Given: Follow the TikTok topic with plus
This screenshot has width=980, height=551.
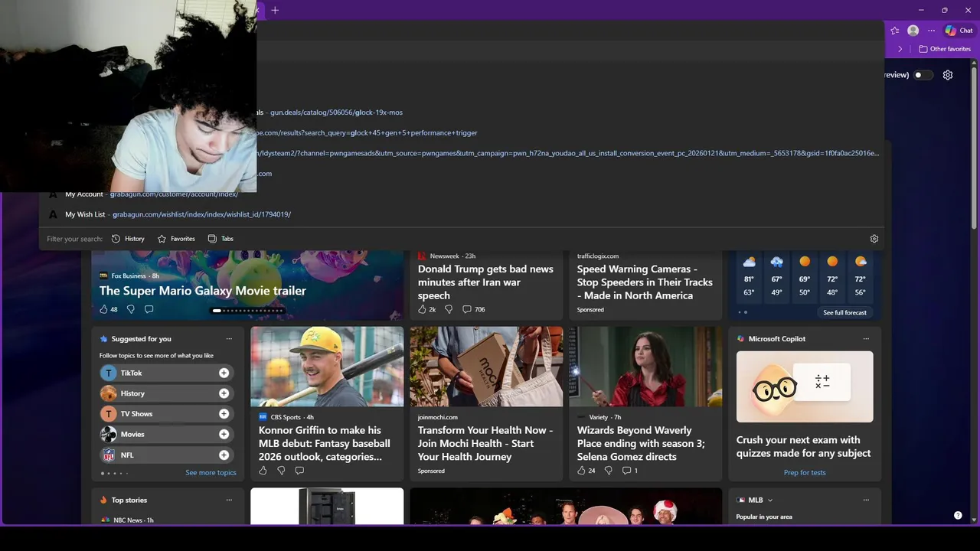Looking at the screenshot, I should (224, 373).
